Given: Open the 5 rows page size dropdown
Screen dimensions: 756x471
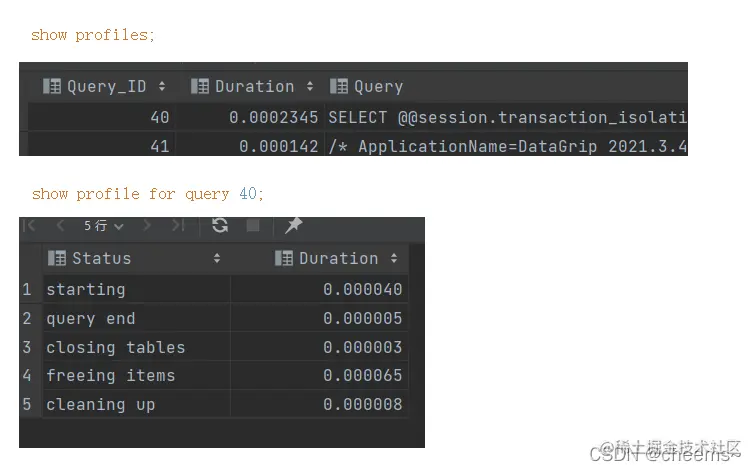Looking at the screenshot, I should (x=104, y=226).
